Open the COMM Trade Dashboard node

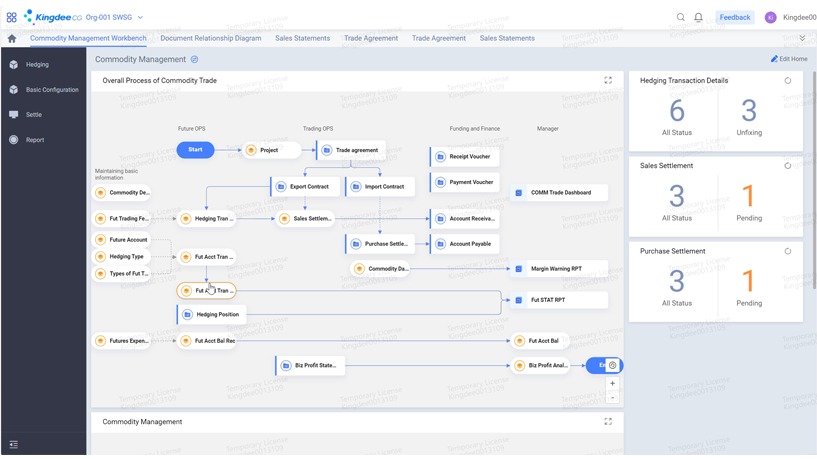560,193
